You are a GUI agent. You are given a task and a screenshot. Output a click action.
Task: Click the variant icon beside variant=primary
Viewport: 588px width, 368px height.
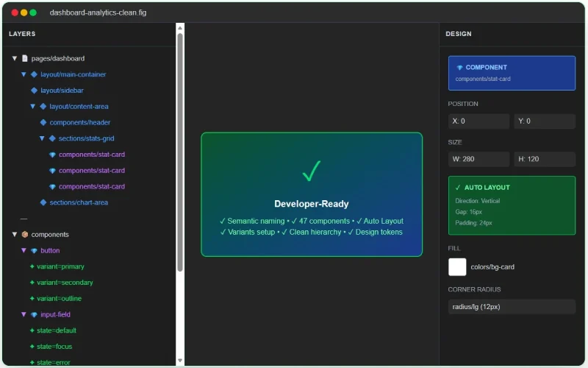click(x=32, y=267)
